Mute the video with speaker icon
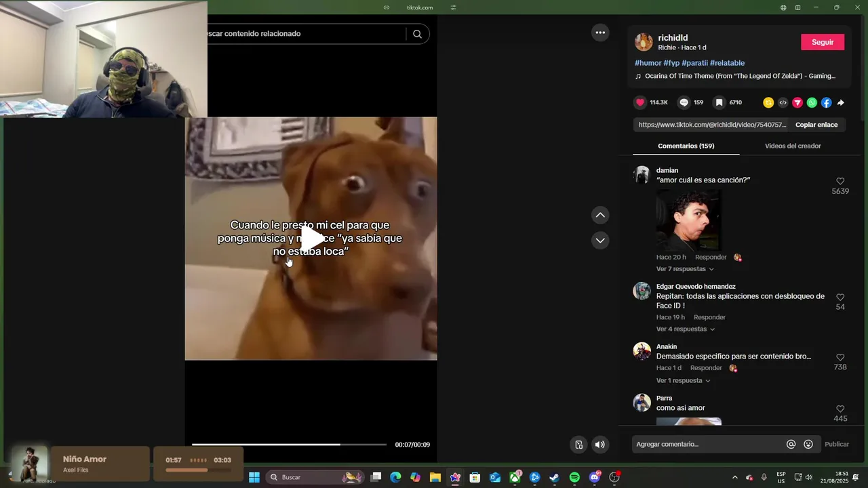This screenshot has height=488, width=868. [x=599, y=445]
